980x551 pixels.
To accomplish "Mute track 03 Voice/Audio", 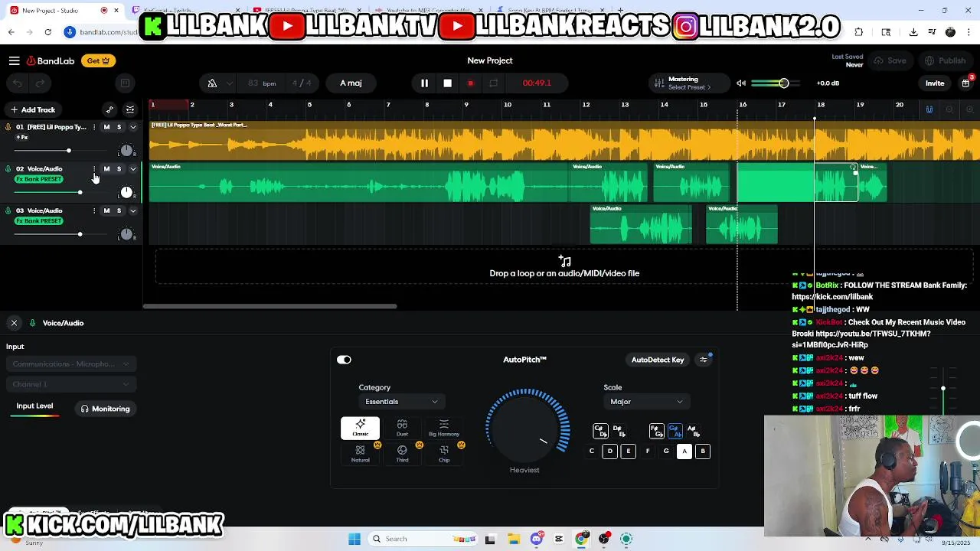I will tap(106, 210).
